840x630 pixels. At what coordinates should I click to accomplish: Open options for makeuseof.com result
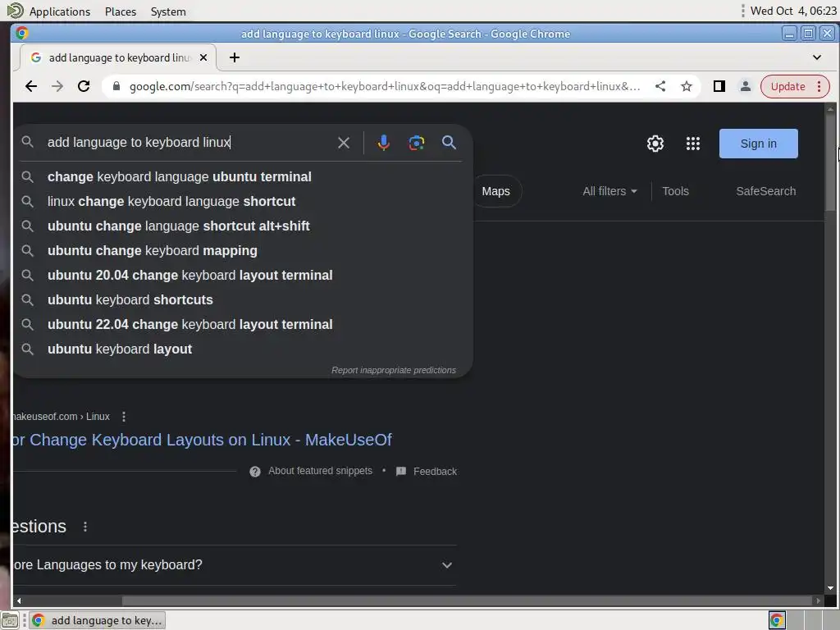(124, 416)
